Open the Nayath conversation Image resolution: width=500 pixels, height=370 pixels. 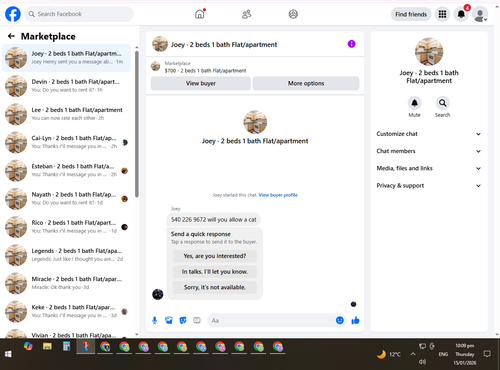click(x=66, y=199)
